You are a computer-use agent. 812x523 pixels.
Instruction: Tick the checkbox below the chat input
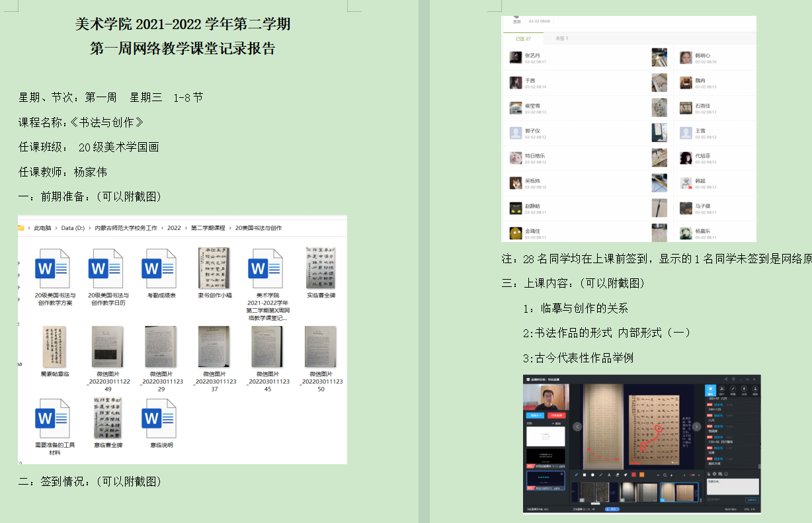click(x=709, y=499)
